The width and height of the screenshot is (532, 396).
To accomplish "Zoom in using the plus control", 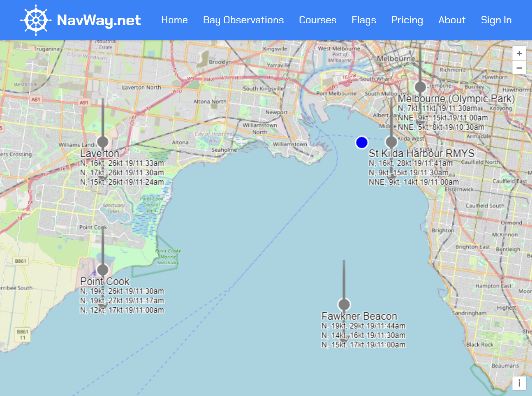I will pos(519,53).
